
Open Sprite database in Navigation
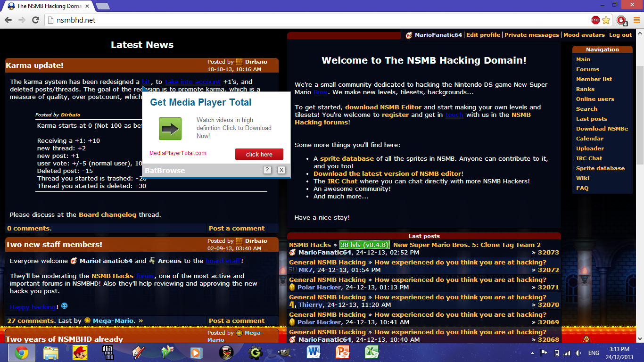pos(600,168)
